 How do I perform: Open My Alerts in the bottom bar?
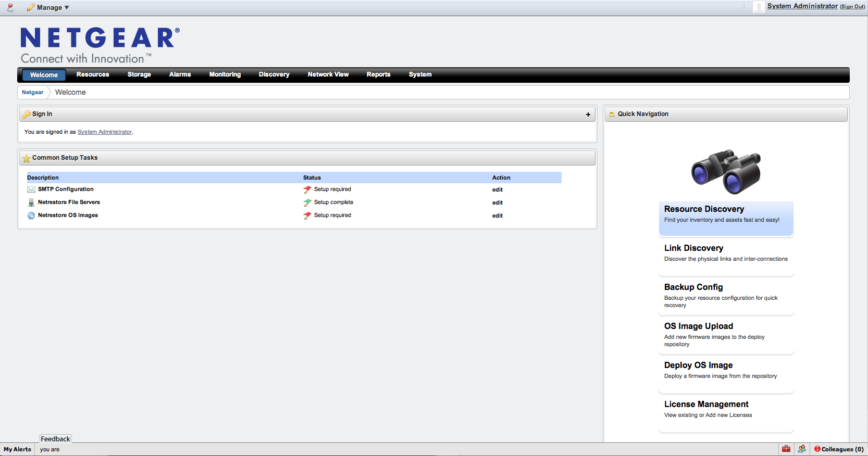17,449
